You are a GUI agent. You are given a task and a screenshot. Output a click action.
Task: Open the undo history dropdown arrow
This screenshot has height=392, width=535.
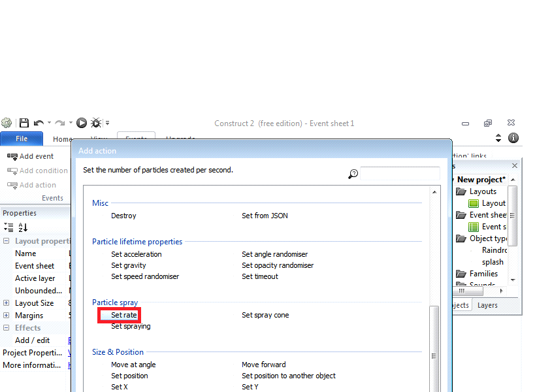pos(49,123)
